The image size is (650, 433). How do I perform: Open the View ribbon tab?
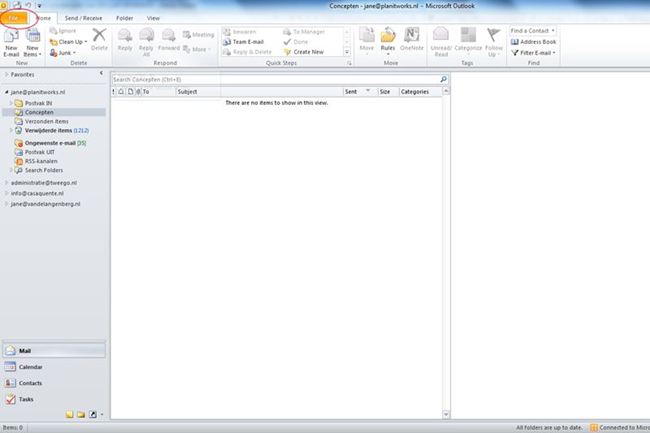pyautogui.click(x=153, y=18)
